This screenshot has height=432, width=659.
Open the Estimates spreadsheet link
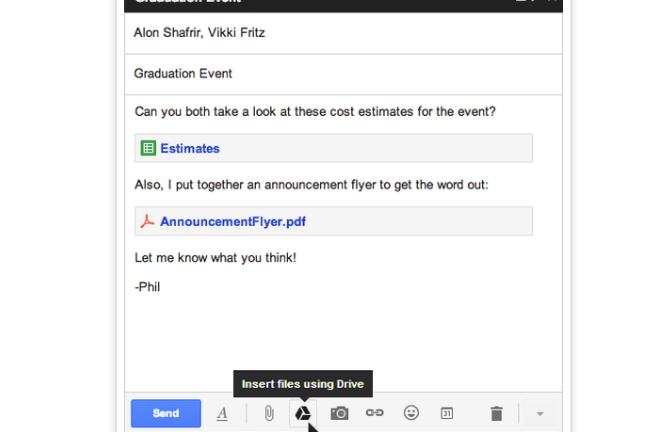click(x=190, y=148)
